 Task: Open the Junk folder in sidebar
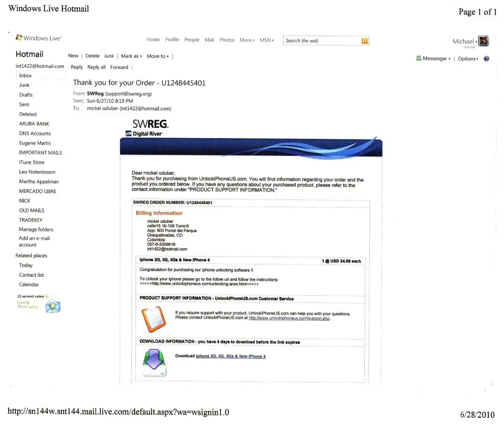(24, 85)
